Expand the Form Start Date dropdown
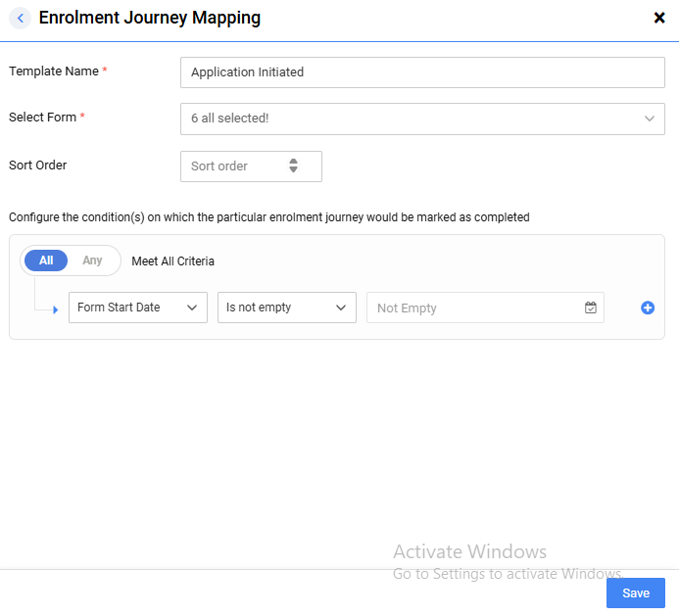The image size is (679, 616). click(137, 308)
